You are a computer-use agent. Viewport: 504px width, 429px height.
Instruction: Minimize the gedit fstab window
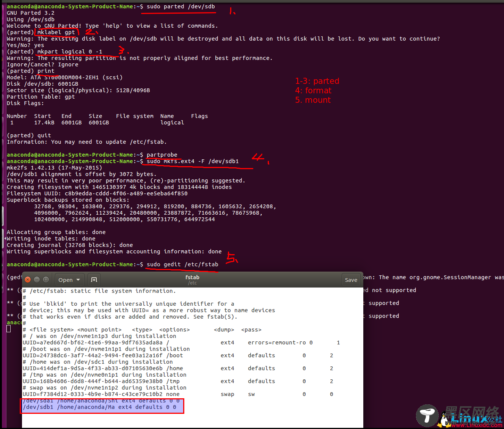tap(37, 280)
